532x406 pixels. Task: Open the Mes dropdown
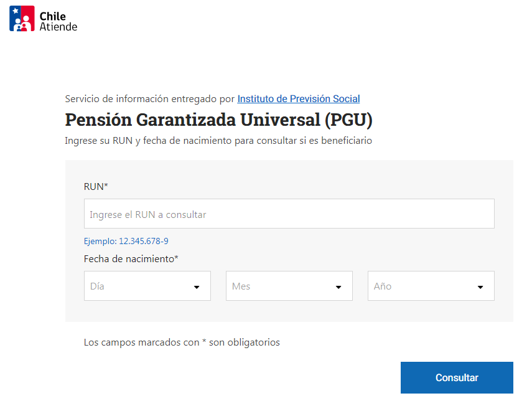[x=289, y=286]
